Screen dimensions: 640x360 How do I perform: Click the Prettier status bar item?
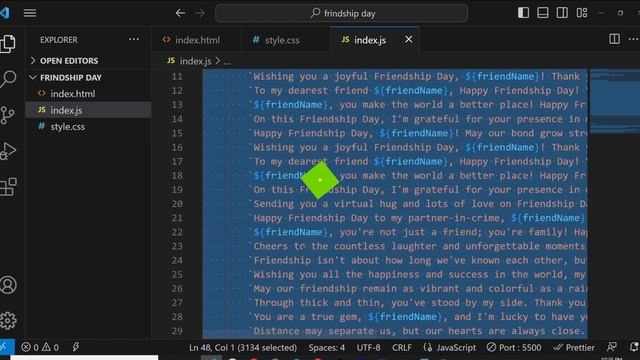(574, 348)
